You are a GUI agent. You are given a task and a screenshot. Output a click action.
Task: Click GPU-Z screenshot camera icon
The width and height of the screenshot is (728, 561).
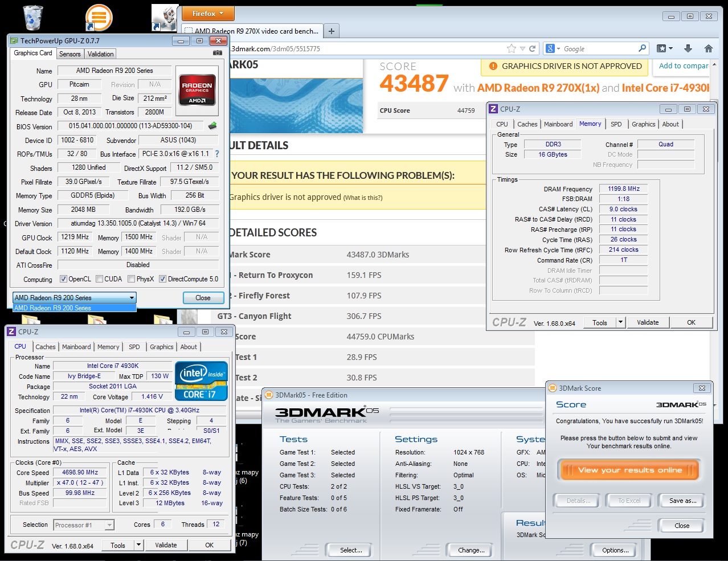pos(217,53)
